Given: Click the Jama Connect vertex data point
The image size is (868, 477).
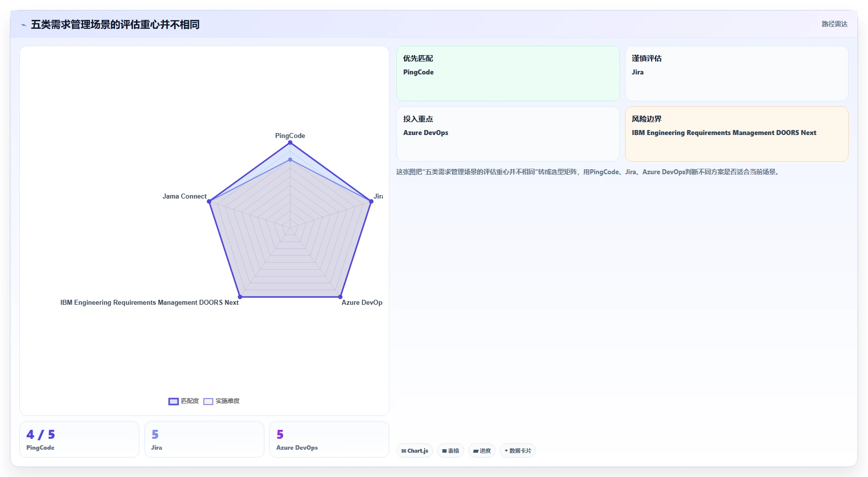Looking at the screenshot, I should (209, 202).
